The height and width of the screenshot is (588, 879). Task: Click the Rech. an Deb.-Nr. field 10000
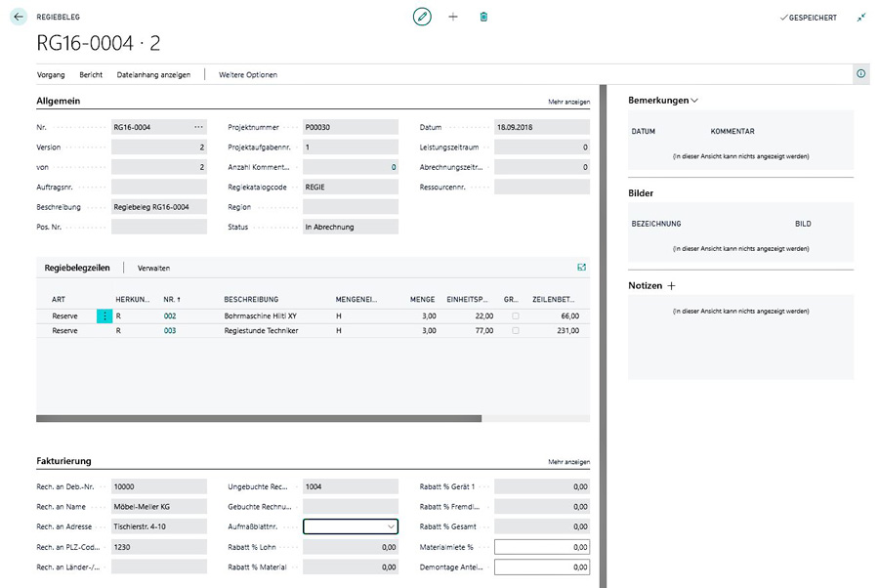(158, 486)
